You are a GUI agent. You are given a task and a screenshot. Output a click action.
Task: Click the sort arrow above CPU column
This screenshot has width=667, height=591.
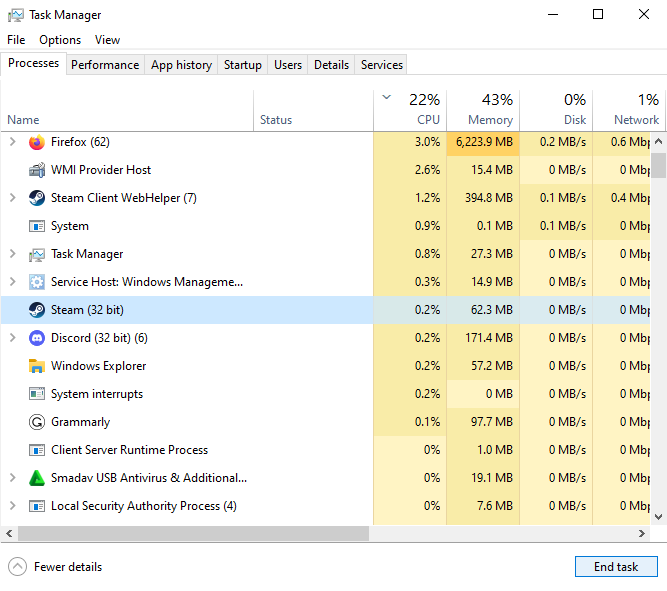tap(387, 97)
